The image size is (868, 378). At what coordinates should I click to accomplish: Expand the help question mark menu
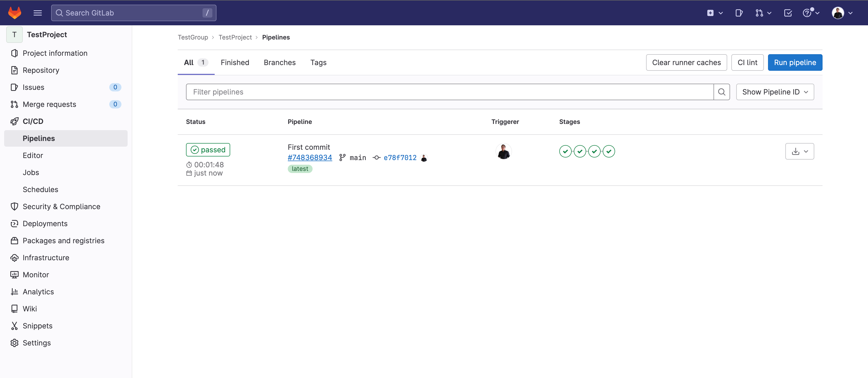(811, 13)
